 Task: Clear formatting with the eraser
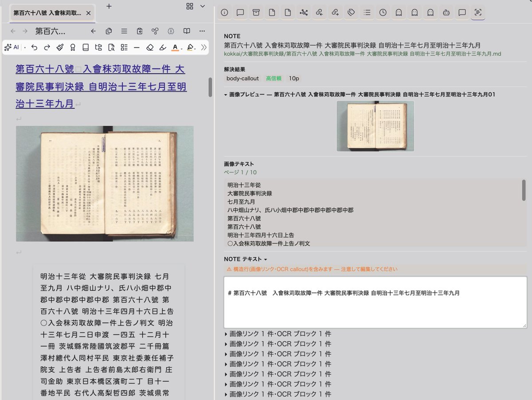pos(150,47)
